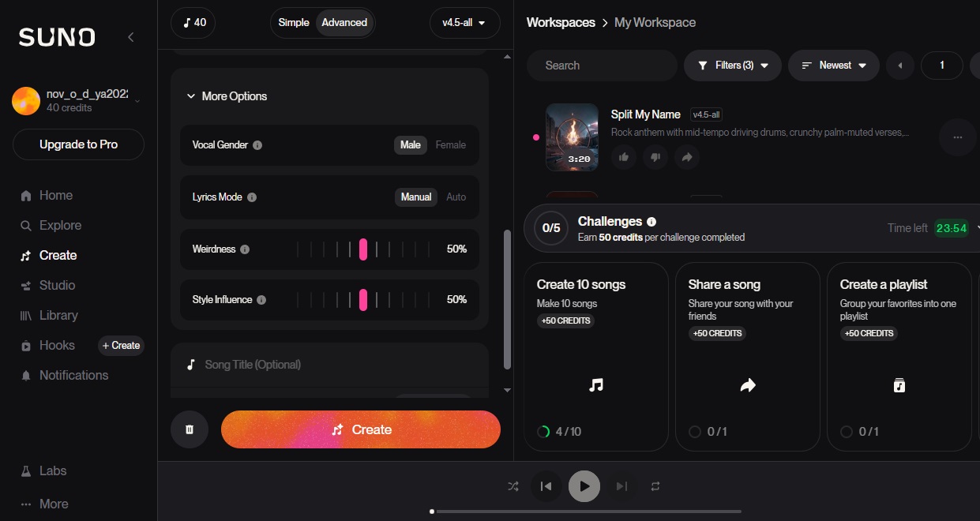Switch to Advanced mode
Screen dimensions: 980x521
[x=344, y=23]
